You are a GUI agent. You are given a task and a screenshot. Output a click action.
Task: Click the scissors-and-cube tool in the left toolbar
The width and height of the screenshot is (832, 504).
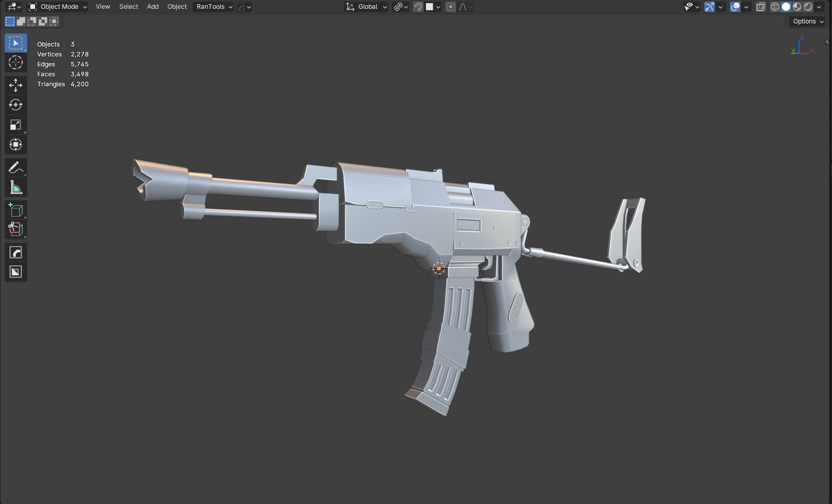coord(16,229)
